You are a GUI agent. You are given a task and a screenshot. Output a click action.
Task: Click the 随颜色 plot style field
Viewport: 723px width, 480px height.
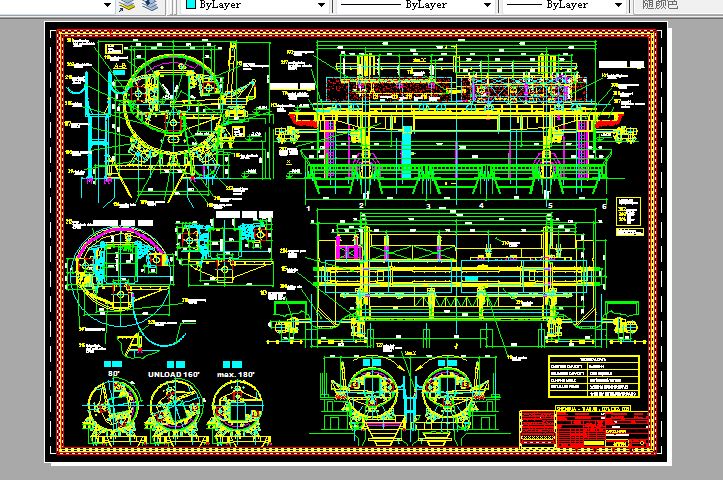(678, 5)
